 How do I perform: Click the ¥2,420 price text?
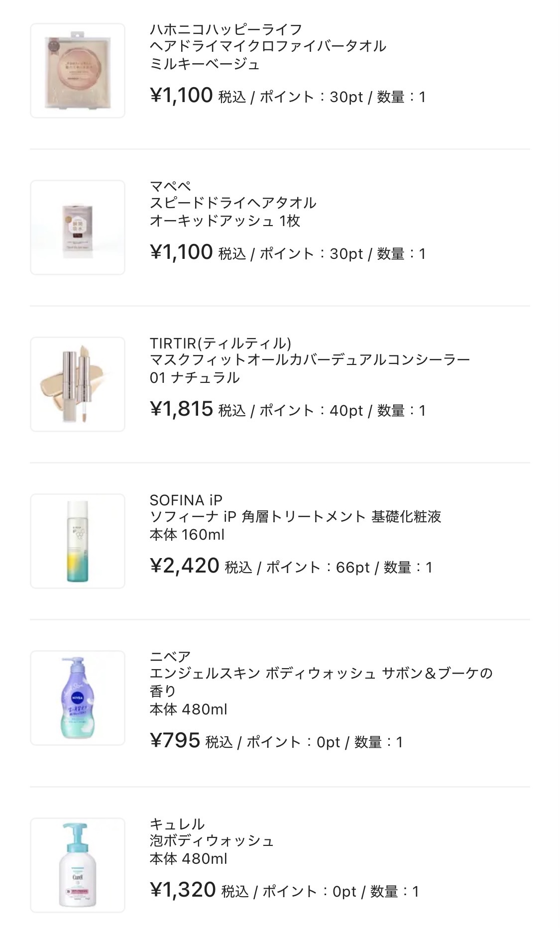pyautogui.click(x=185, y=566)
